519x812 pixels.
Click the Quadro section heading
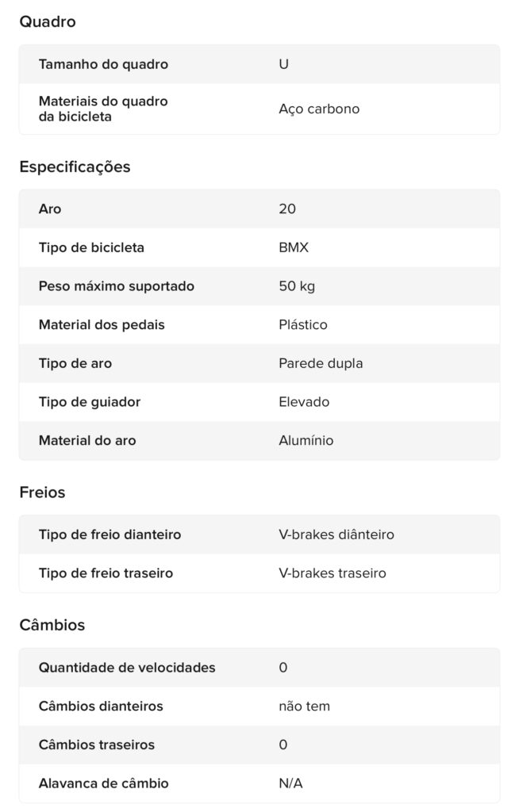[48, 22]
